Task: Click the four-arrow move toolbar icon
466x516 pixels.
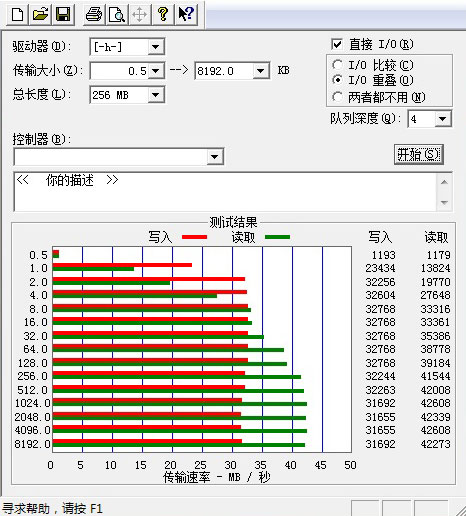Action: [x=140, y=14]
